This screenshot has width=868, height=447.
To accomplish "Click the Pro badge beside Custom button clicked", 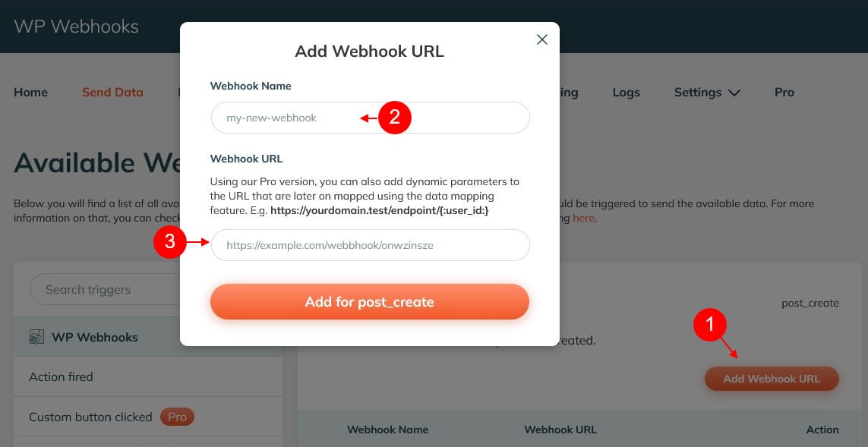I will (177, 417).
